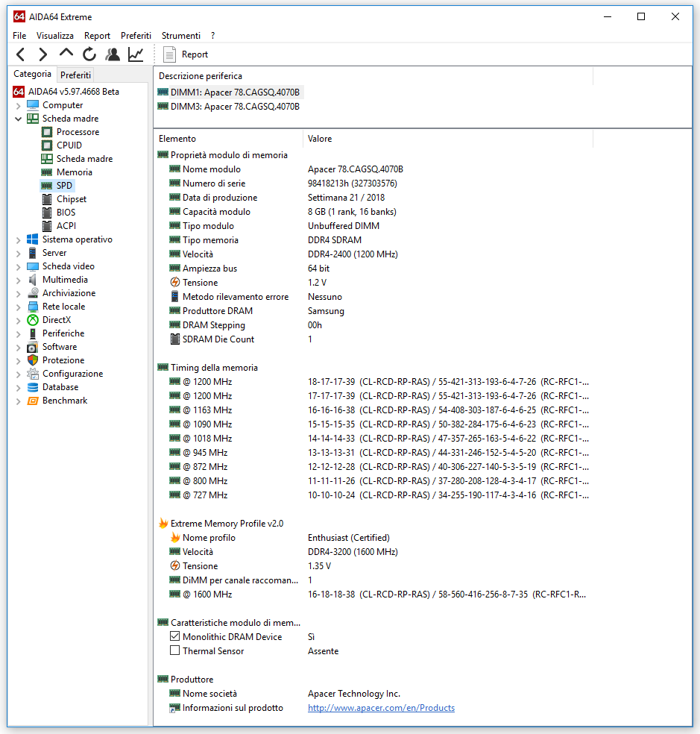
Task: Open the Strumenti menu
Action: pyautogui.click(x=180, y=36)
